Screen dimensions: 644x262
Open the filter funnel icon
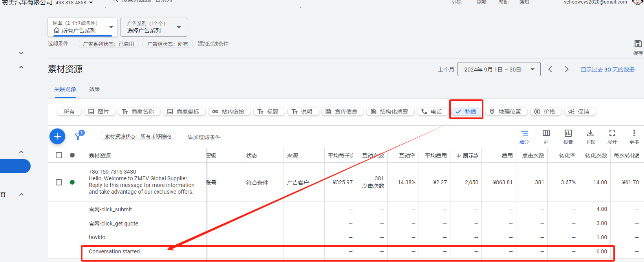79,136
